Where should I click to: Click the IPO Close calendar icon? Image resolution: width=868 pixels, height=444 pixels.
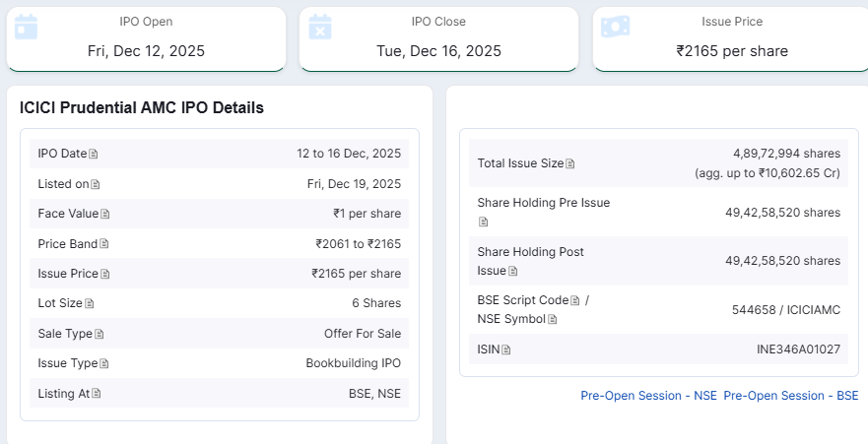point(319,26)
